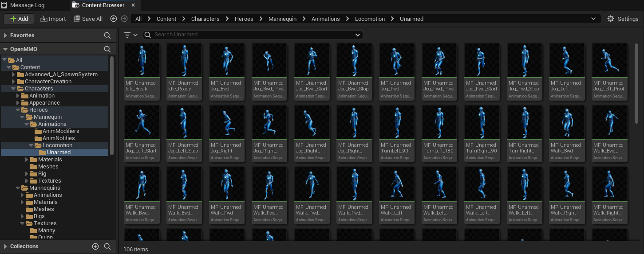Click the '106 items' status text
The width and height of the screenshot is (644, 254).
click(136, 249)
